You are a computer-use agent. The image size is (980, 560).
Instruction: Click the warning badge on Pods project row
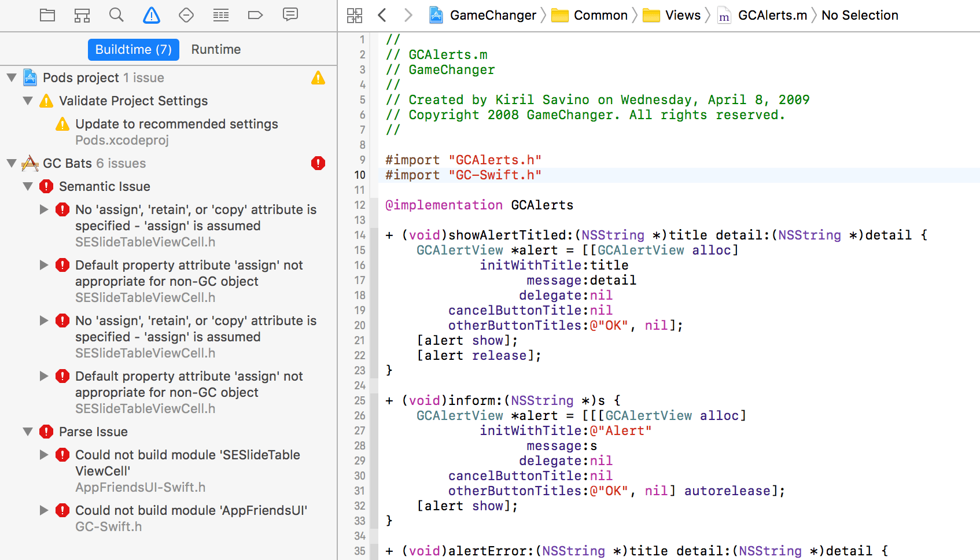[x=318, y=78]
